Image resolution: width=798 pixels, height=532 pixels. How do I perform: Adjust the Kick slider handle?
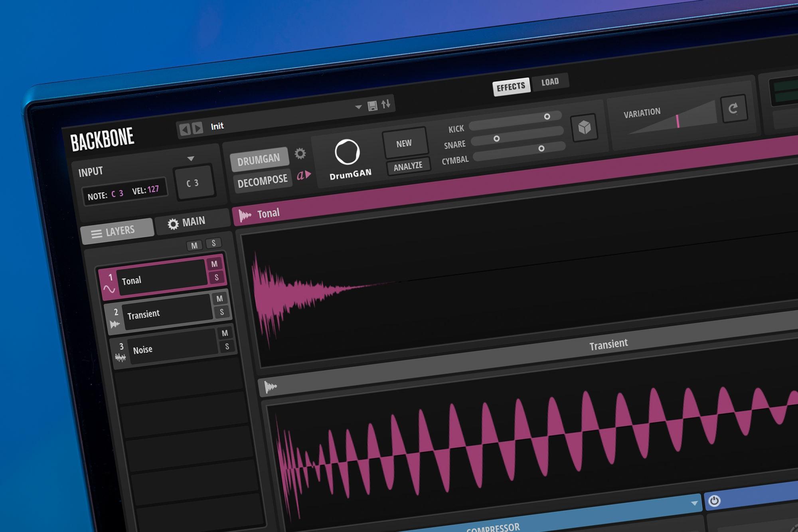[547, 117]
